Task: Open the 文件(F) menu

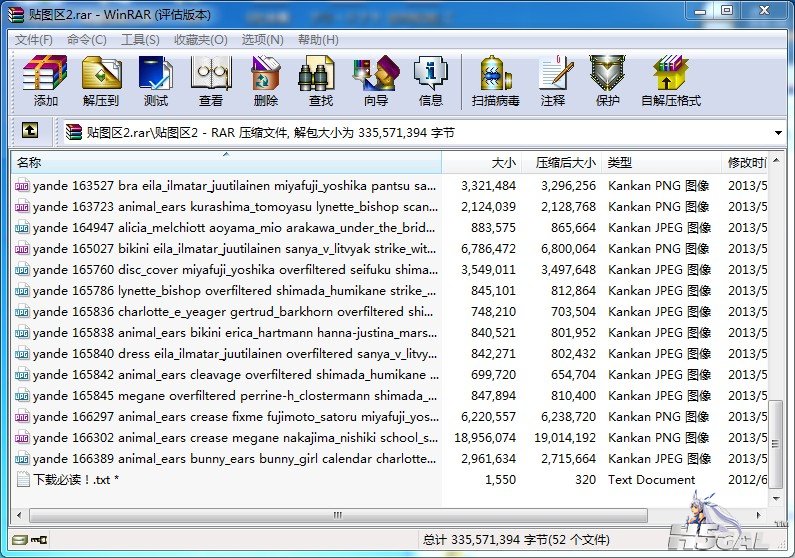Action: (33, 40)
